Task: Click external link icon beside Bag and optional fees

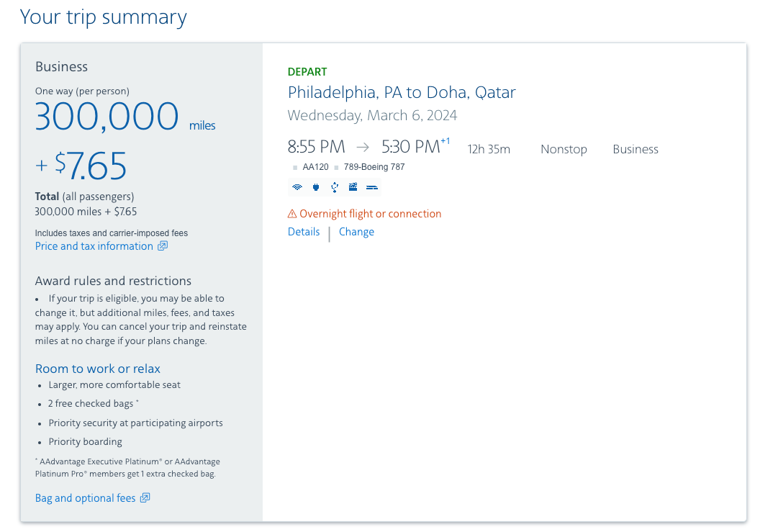Action: (145, 497)
